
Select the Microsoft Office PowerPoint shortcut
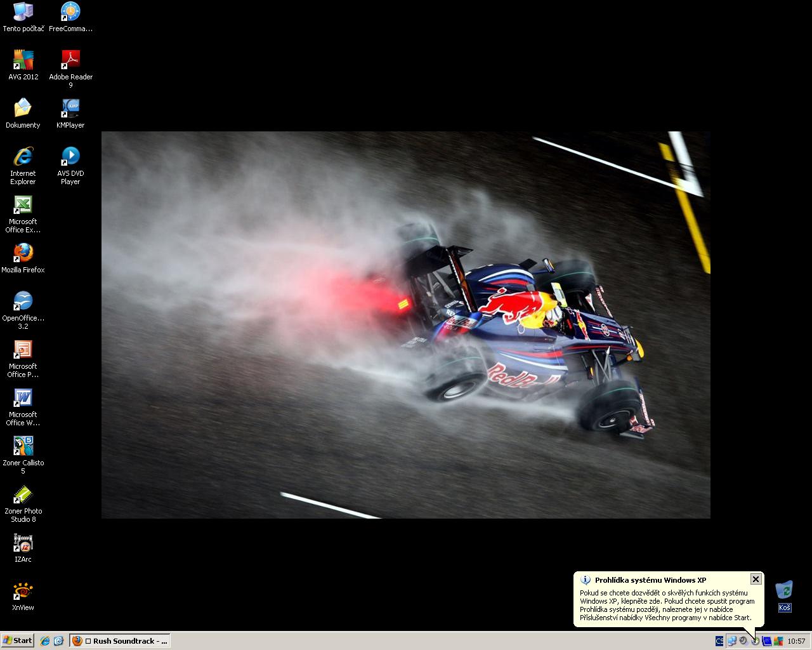click(23, 358)
